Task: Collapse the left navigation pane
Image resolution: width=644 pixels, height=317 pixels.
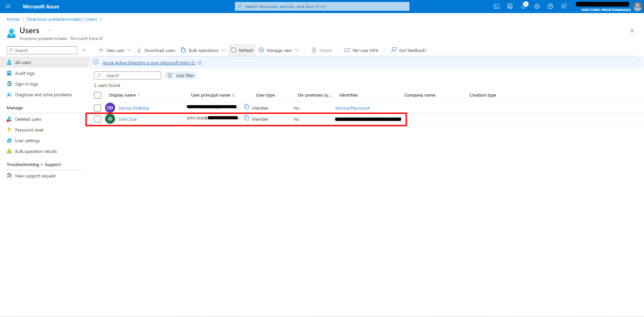Action: click(x=84, y=50)
